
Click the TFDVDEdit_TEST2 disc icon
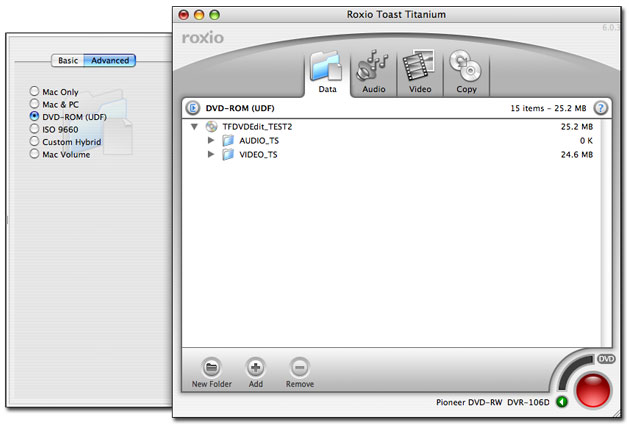pyautogui.click(x=211, y=126)
